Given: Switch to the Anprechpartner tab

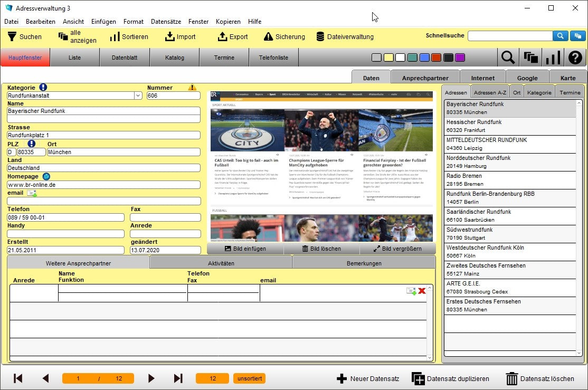Looking at the screenshot, I should tap(425, 78).
